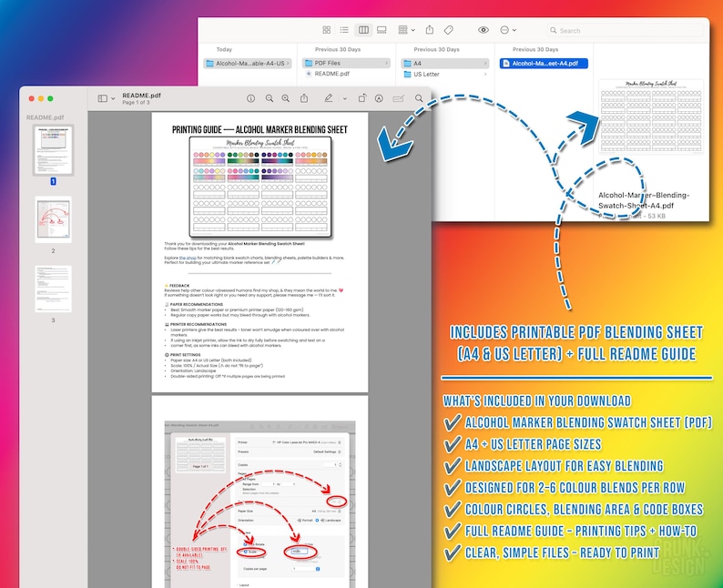Select the A4 folder in Finder
This screenshot has height=588, width=723.
[x=444, y=63]
